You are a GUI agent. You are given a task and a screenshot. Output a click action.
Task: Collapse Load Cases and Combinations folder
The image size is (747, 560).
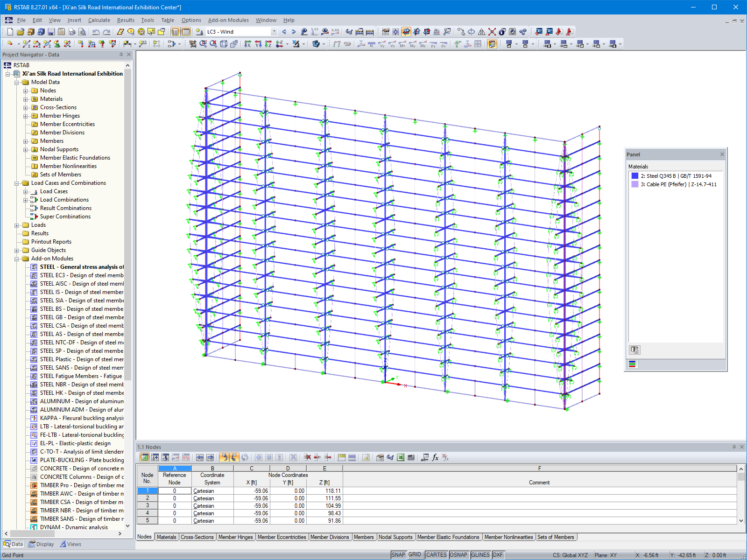click(x=17, y=183)
